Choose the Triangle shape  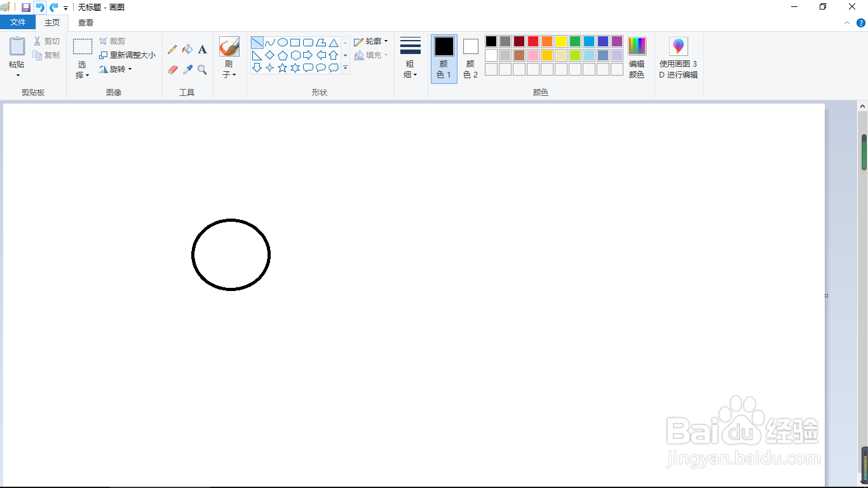coord(334,43)
